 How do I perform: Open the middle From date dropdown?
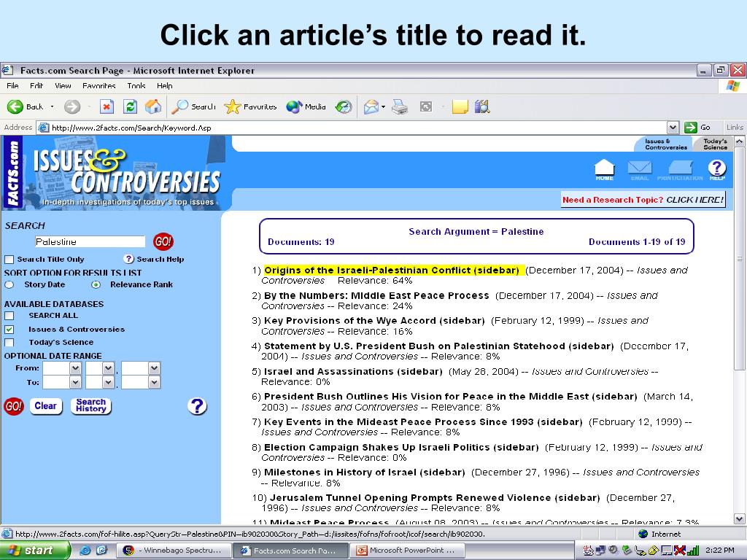108,368
